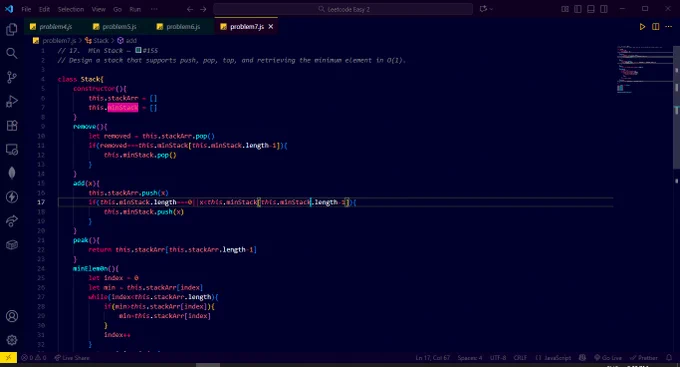
Task: Click the Copilot status icon in status bar
Action: [x=582, y=358]
